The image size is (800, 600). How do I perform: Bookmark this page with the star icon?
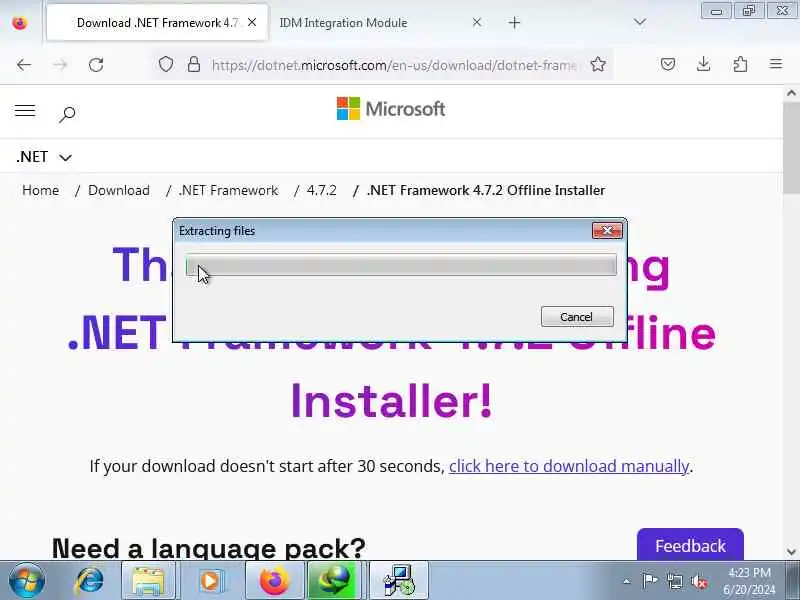(598, 65)
